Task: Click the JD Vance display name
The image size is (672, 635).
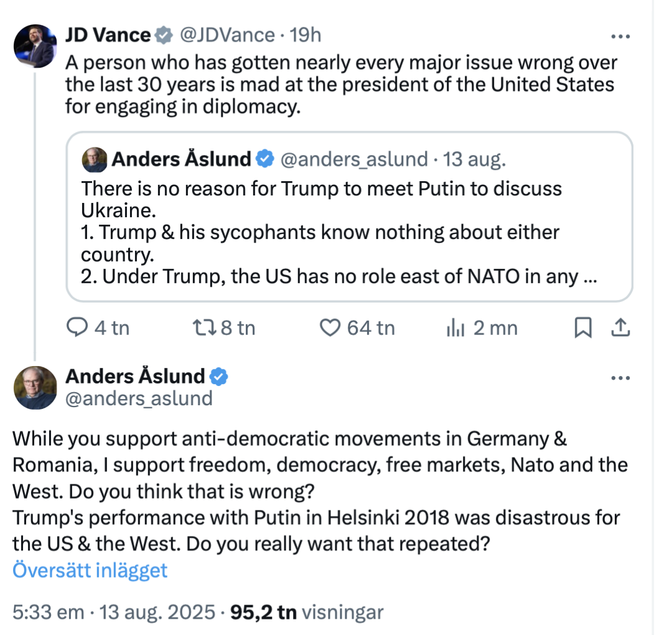Action: [x=108, y=35]
